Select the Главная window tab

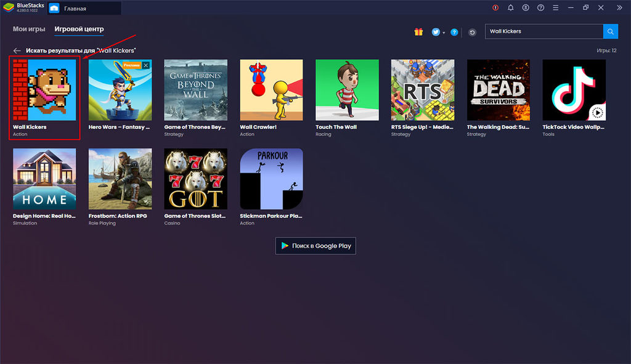(84, 8)
